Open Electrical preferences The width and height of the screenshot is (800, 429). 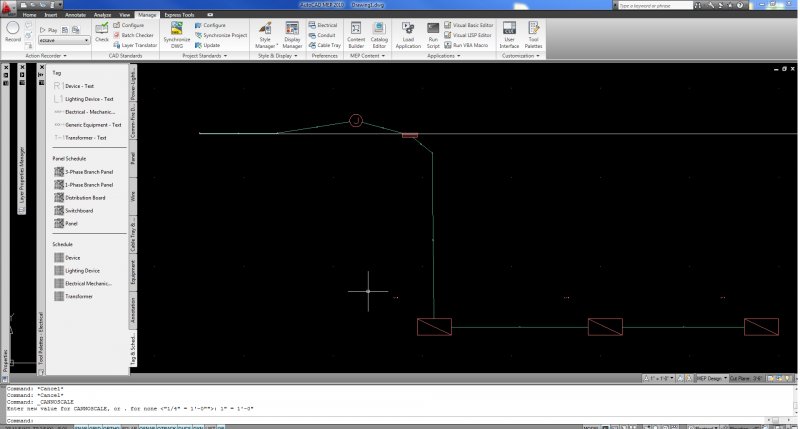point(323,25)
